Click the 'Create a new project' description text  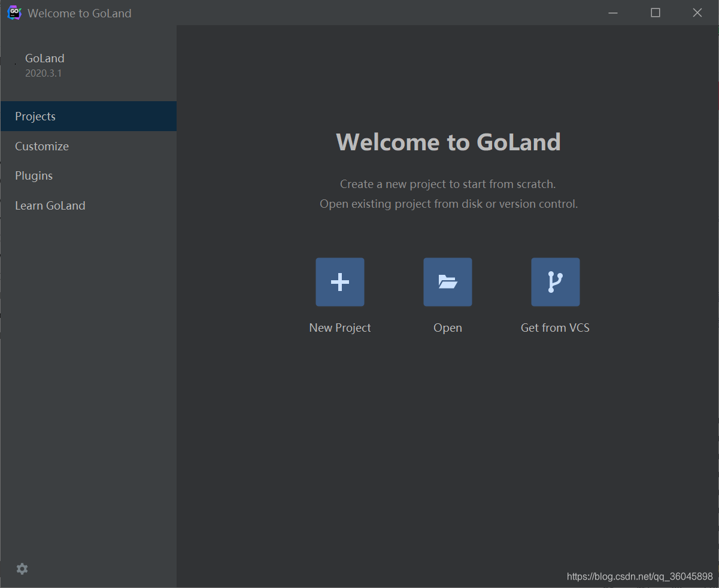(x=448, y=184)
